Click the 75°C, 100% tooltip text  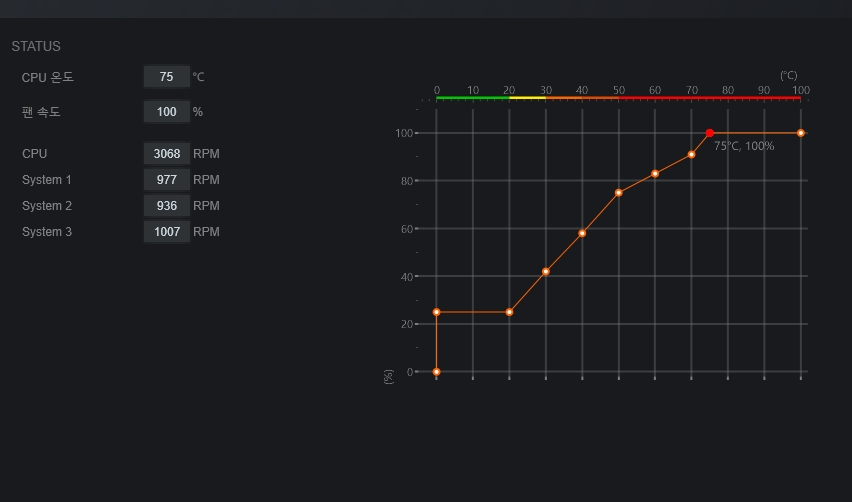(744, 146)
